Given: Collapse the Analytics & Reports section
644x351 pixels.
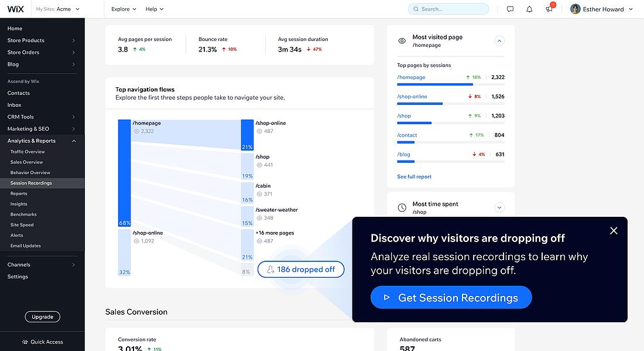Looking at the screenshot, I should [x=74, y=141].
